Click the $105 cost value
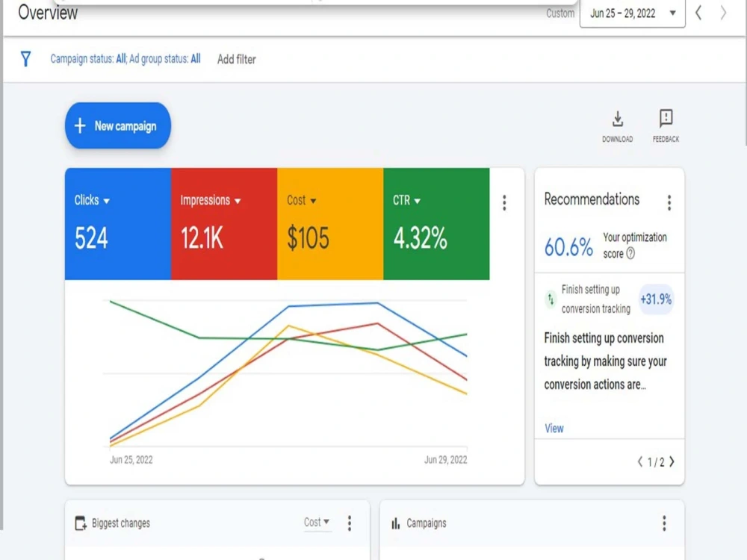 309,238
